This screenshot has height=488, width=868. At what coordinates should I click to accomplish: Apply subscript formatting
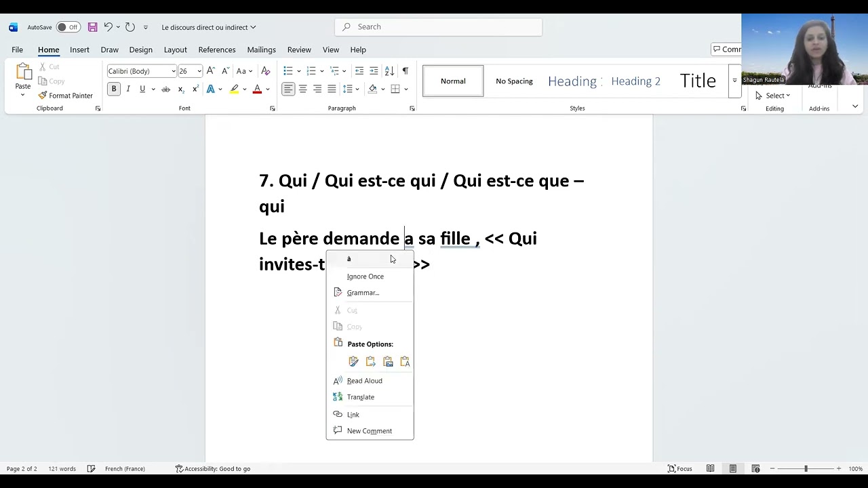pos(181,89)
